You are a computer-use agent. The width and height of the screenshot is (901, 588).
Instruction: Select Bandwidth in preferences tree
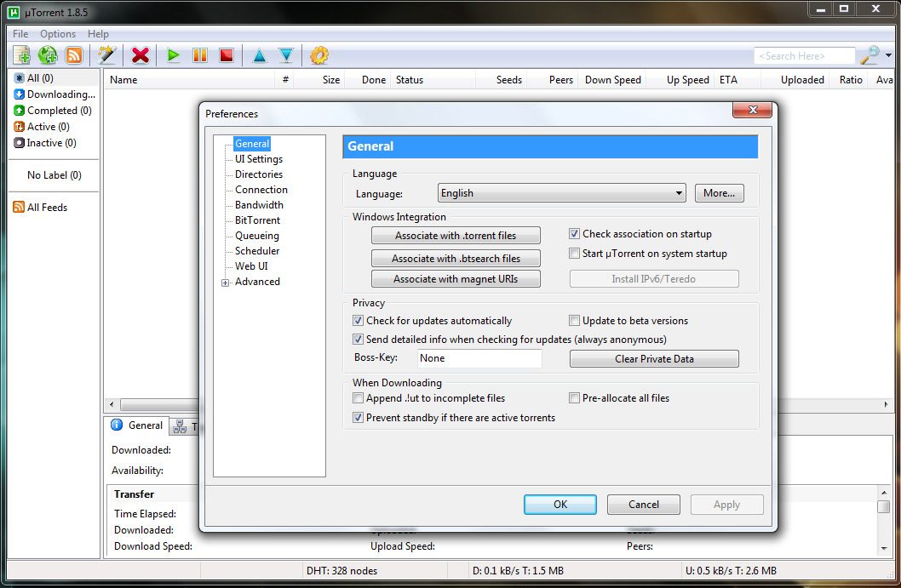coord(259,205)
